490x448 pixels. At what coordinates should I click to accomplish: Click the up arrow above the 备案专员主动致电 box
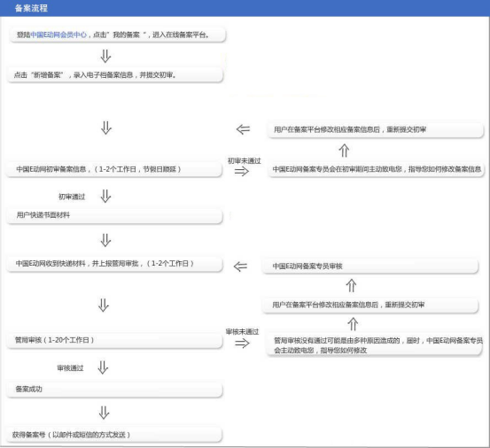344,151
